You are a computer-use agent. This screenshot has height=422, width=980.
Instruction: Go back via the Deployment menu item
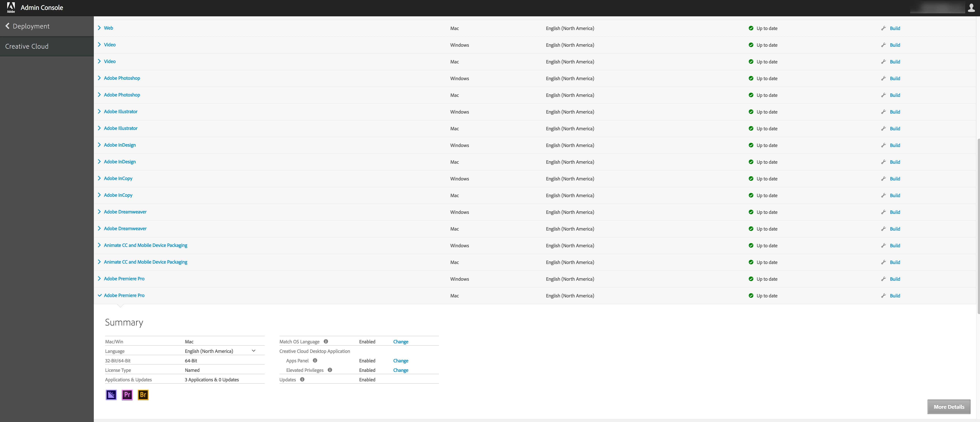(x=27, y=26)
